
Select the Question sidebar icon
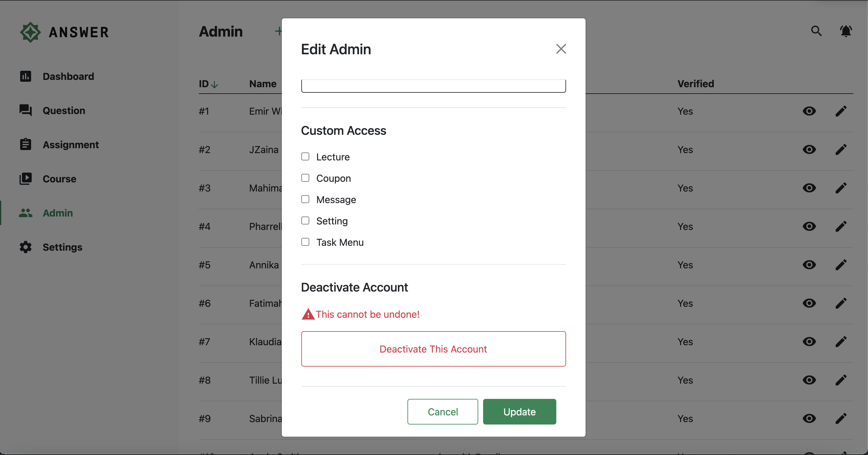[x=26, y=111]
